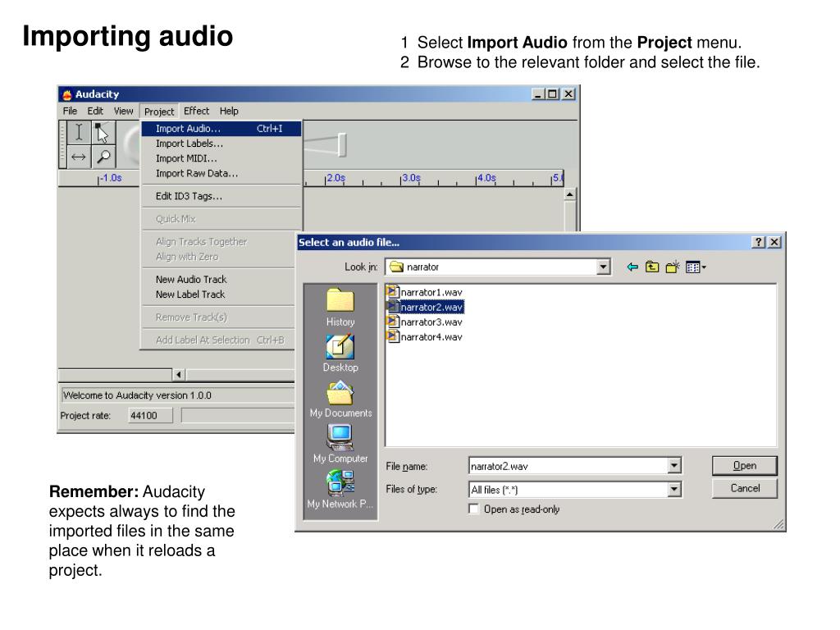Click the 4.0s mark on timeline ruler
The image size is (840, 630).
486,178
